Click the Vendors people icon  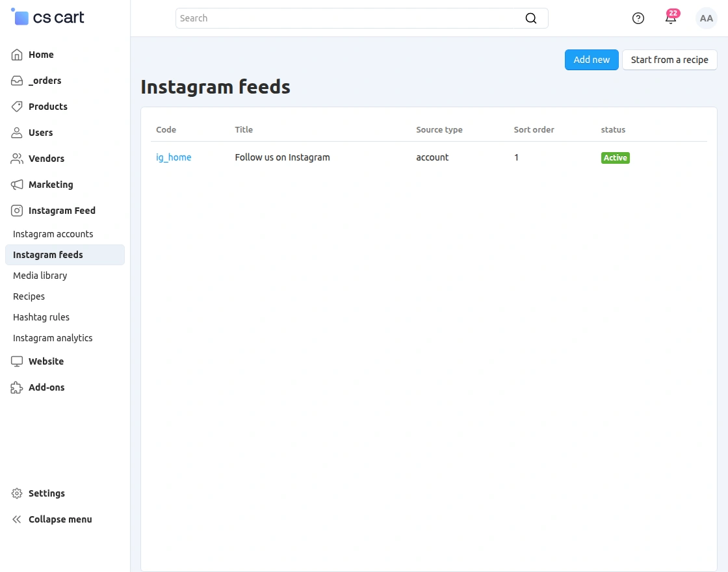17,159
